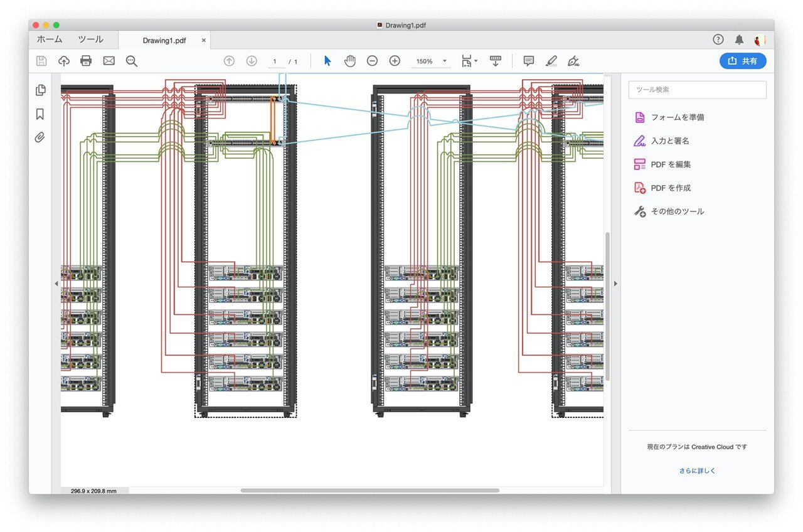The width and height of the screenshot is (803, 532).
Task: Go to previous page arrow
Action: click(229, 61)
